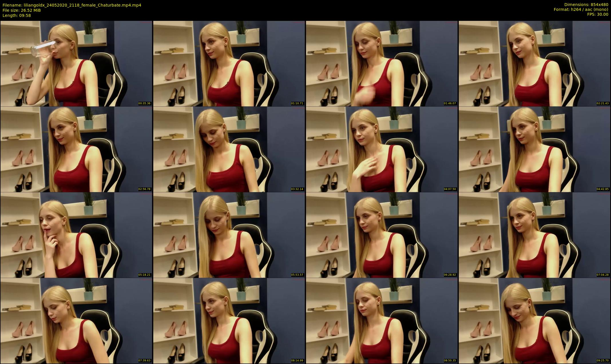
Task: Open the frame marked 07:04:28
Action: pos(534,235)
